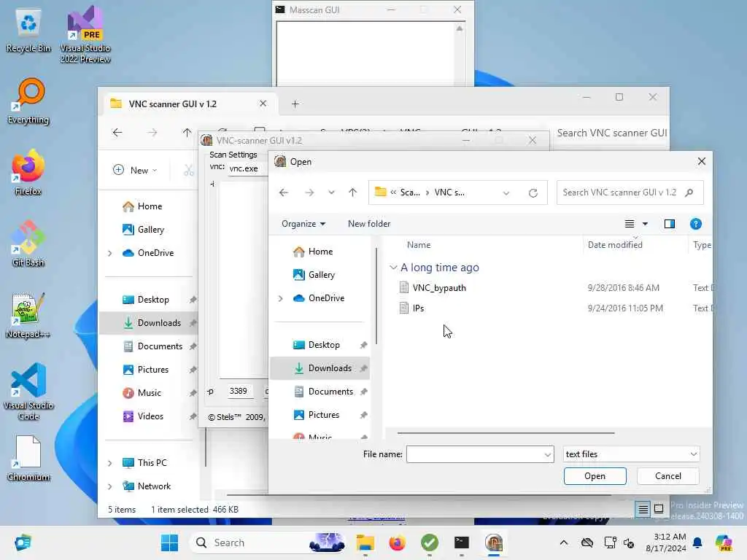Open the New dropdown in File Explorer
This screenshot has width=747, height=560.
tap(135, 170)
